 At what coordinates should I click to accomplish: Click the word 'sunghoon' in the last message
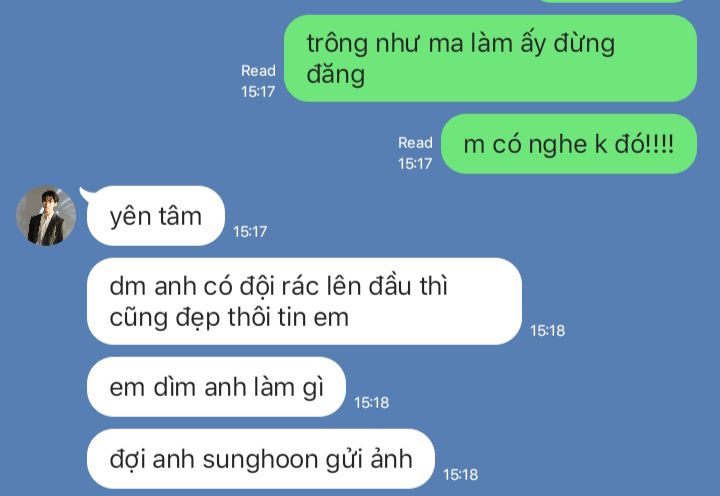(259, 459)
